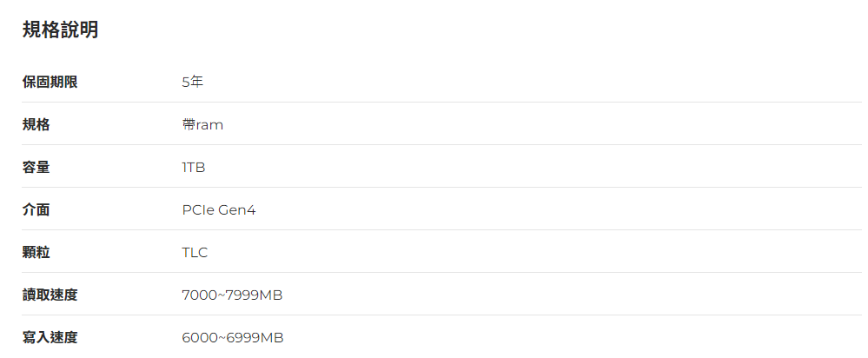Click the 帶ram specification value
This screenshot has width=868, height=358.
202,124
